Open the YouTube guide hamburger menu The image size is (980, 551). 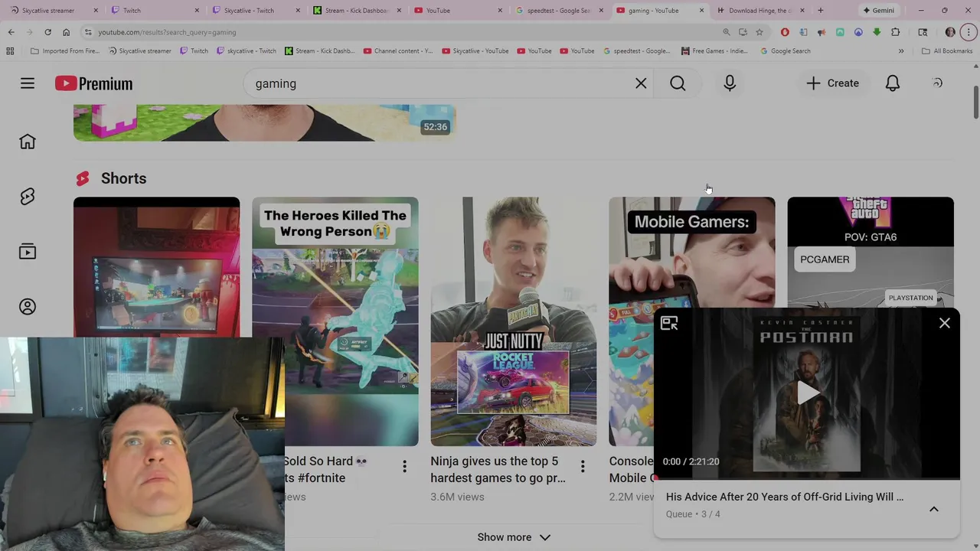(28, 83)
